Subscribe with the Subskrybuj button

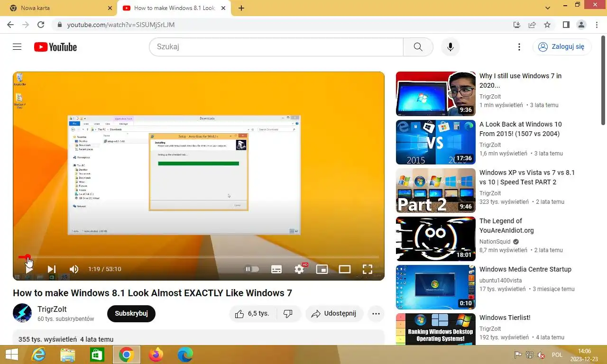(x=131, y=314)
